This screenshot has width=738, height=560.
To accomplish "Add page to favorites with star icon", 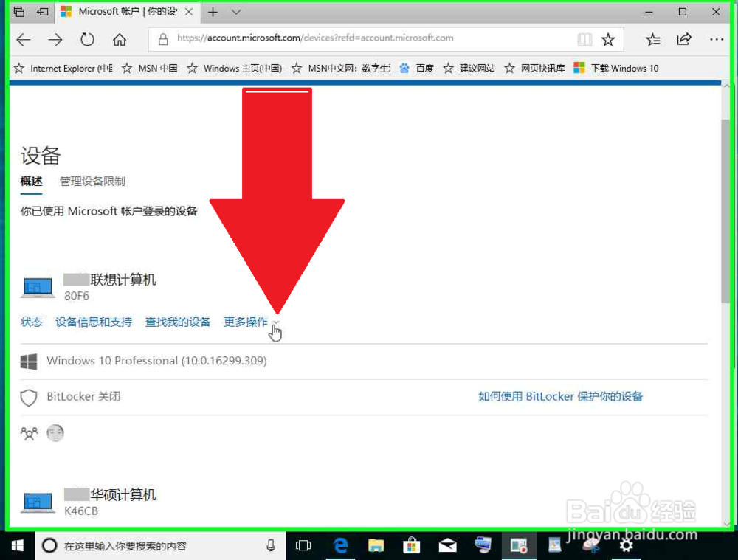I will 608,40.
